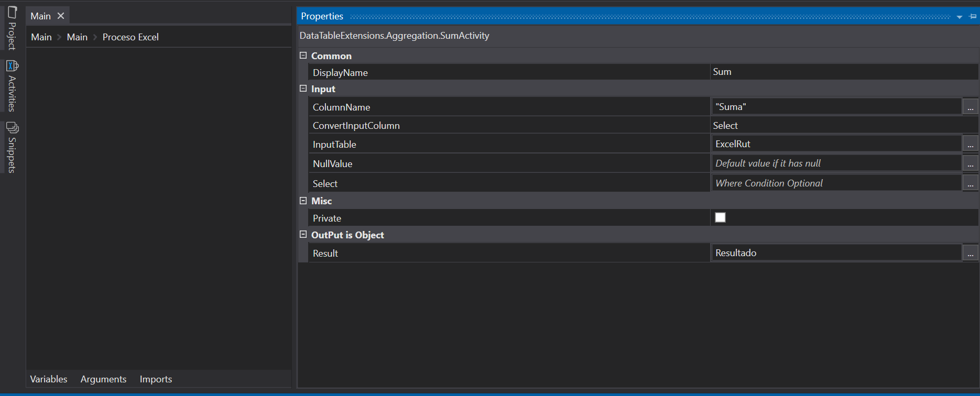Open the Activities panel icon

[x=12, y=66]
